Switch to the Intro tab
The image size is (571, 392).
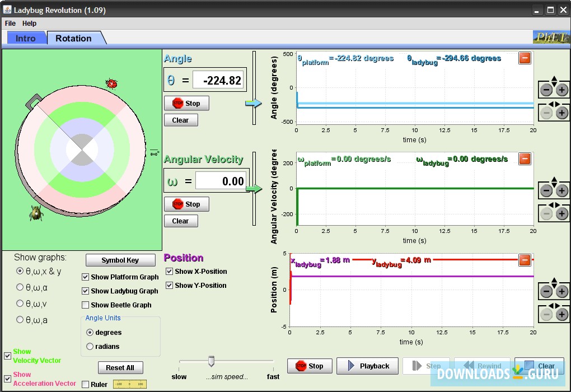(x=26, y=38)
